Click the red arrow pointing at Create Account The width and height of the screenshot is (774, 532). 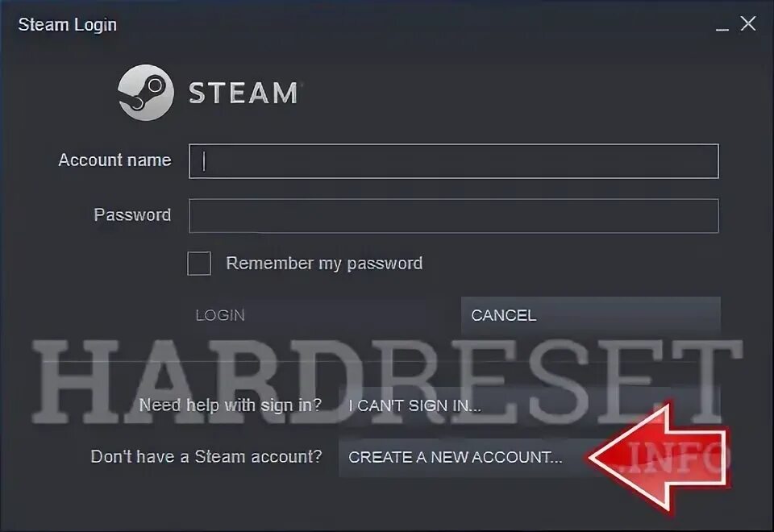click(659, 458)
